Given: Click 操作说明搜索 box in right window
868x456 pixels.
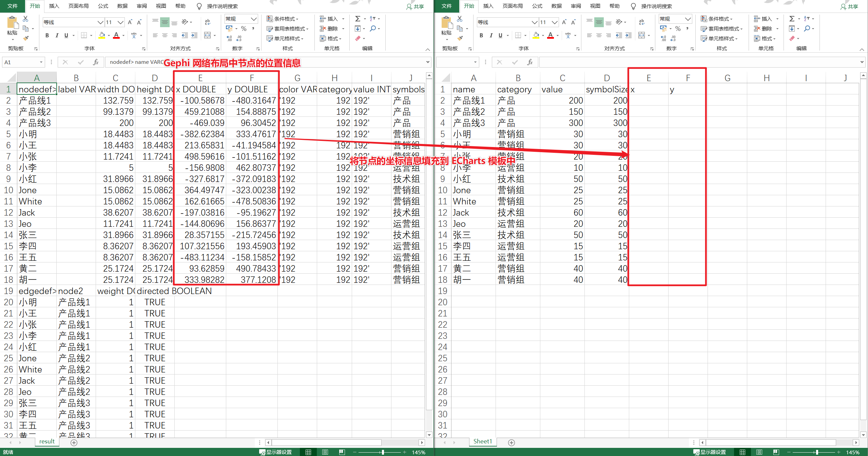Looking at the screenshot, I should pos(656,6).
